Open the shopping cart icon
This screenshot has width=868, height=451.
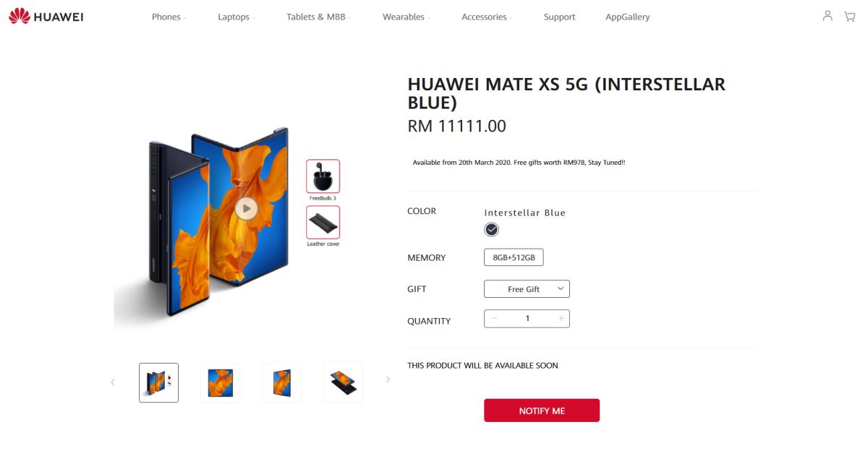click(x=850, y=16)
